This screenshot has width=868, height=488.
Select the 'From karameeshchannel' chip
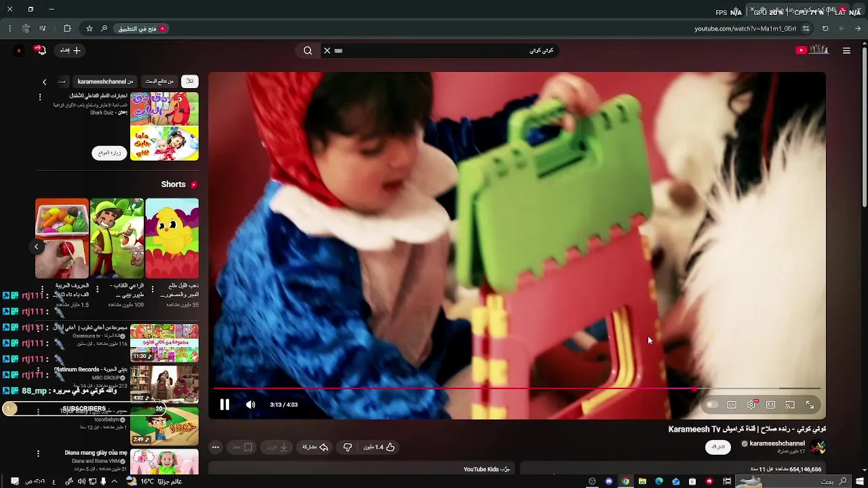pos(104,81)
